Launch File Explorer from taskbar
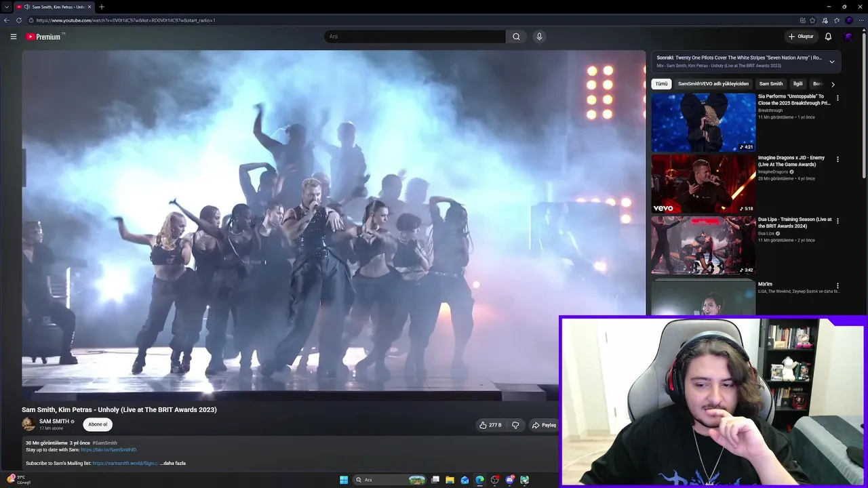 pyautogui.click(x=450, y=480)
